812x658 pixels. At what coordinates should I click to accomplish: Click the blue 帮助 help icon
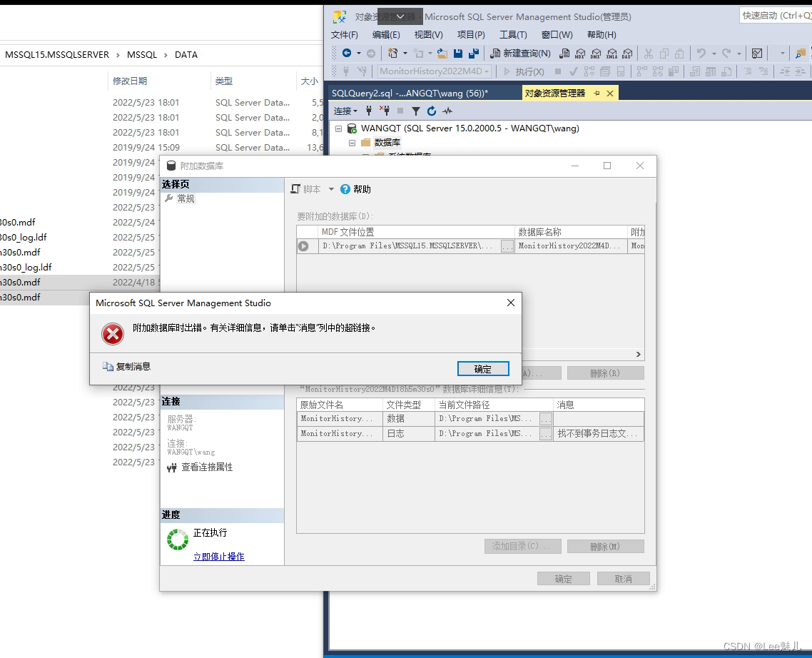coord(345,189)
